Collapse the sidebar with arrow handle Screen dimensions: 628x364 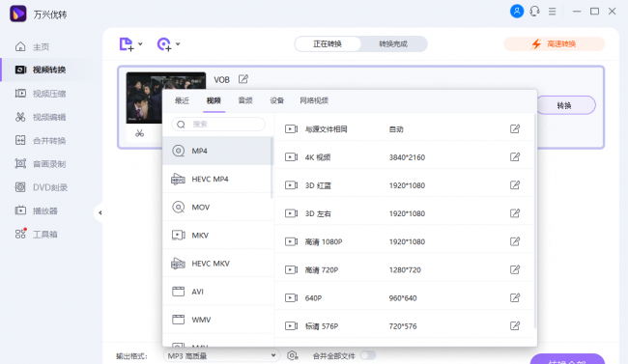pos(100,212)
